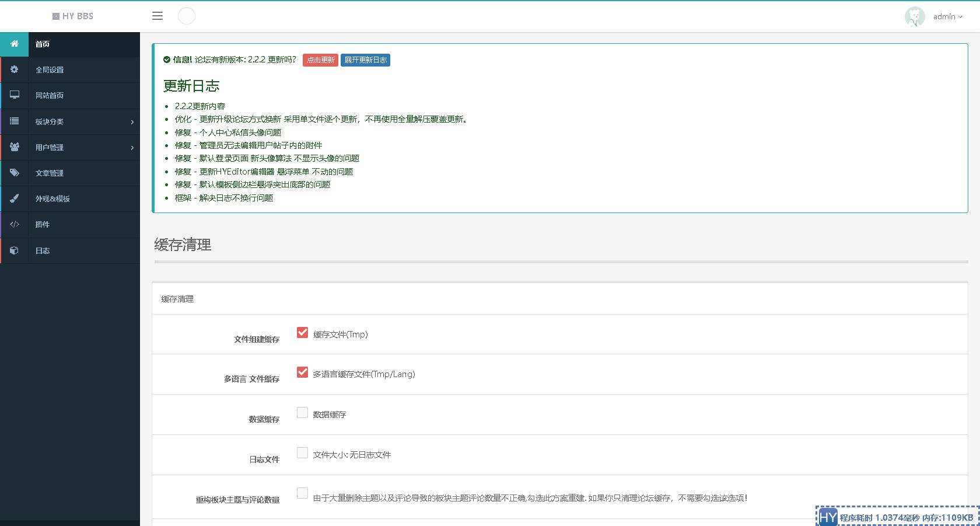The height and width of the screenshot is (526, 980).
Task: Disable the 多语言缓存文件(Tmp/Lang) checkbox
Action: (x=302, y=372)
